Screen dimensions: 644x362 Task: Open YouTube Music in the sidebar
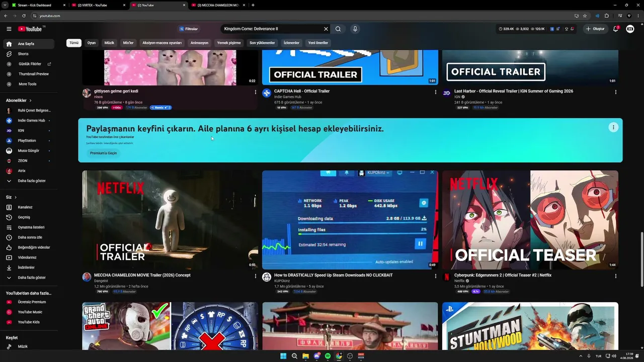pos(28,312)
